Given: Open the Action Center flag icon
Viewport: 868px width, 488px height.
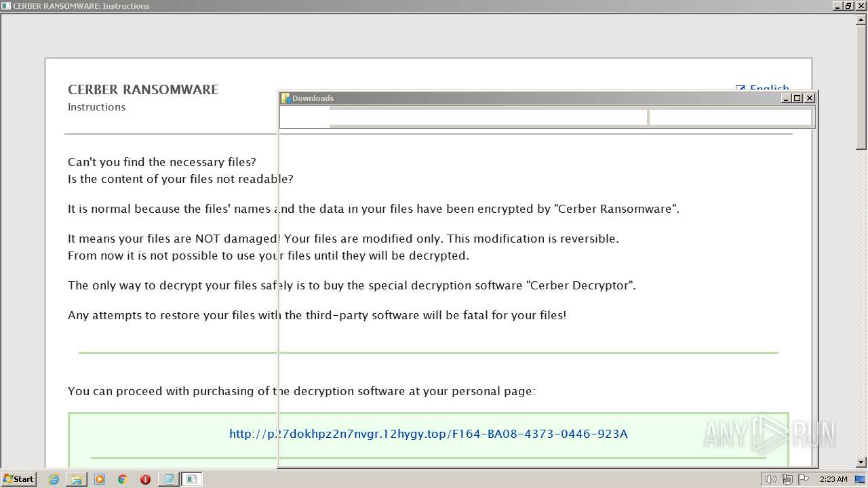Looking at the screenshot, I should tap(804, 479).
